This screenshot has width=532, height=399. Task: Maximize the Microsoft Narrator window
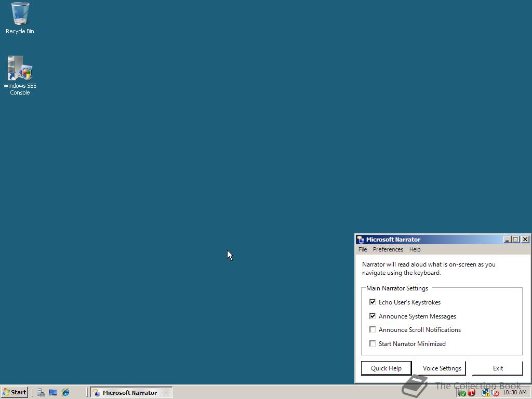coord(516,240)
